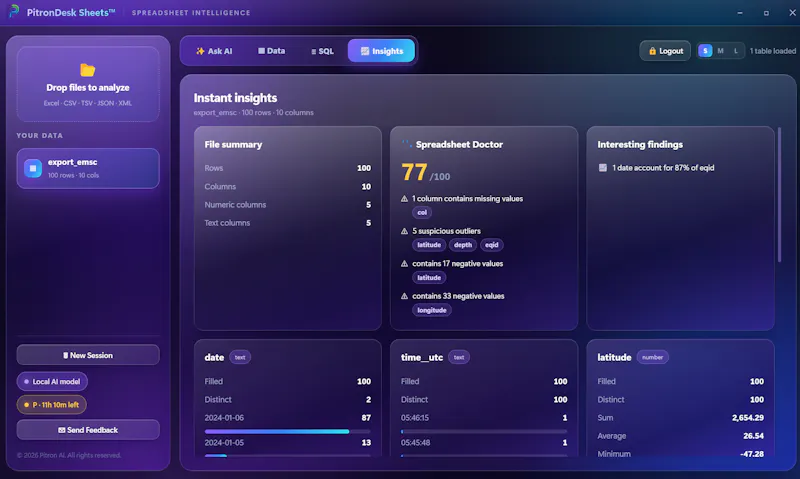Click the 'Distinct' row in date card

pos(288,399)
